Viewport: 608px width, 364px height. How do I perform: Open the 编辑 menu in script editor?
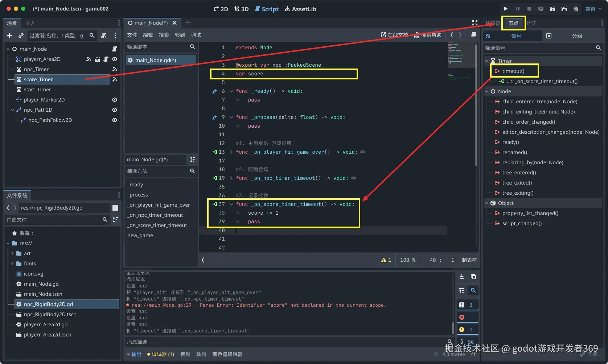click(x=148, y=35)
